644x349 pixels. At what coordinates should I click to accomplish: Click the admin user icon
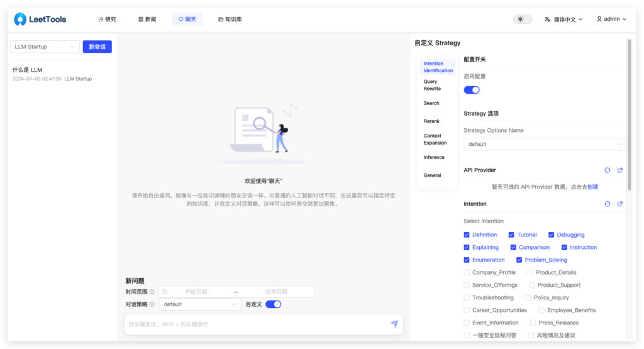click(x=599, y=19)
